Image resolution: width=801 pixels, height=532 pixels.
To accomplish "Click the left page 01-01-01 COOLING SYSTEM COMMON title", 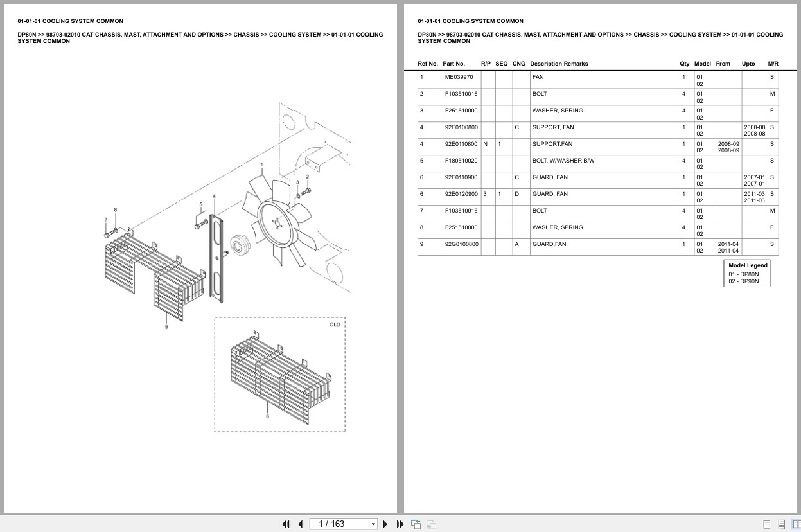I will tap(70, 21).
